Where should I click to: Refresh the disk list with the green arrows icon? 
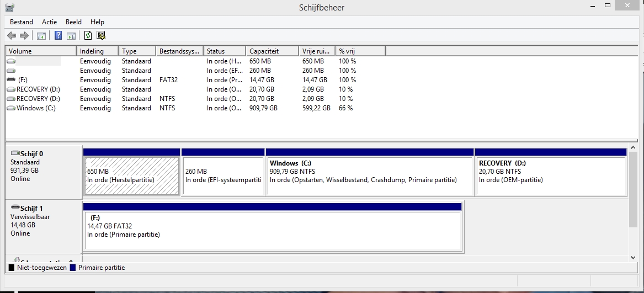coord(88,36)
